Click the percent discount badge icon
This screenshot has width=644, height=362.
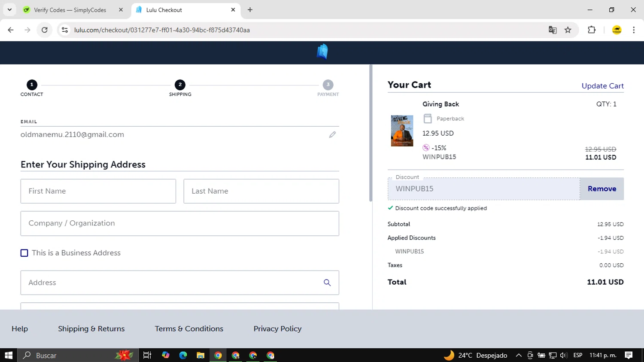(x=426, y=148)
